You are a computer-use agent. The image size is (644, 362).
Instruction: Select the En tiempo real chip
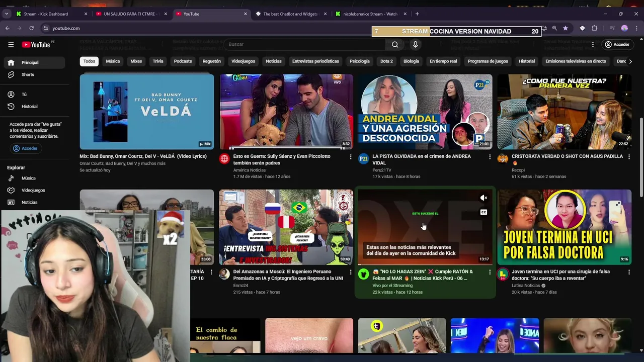click(x=443, y=61)
